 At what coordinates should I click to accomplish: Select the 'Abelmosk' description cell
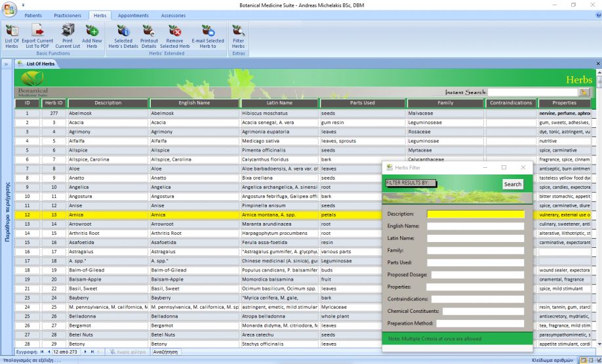(x=108, y=113)
